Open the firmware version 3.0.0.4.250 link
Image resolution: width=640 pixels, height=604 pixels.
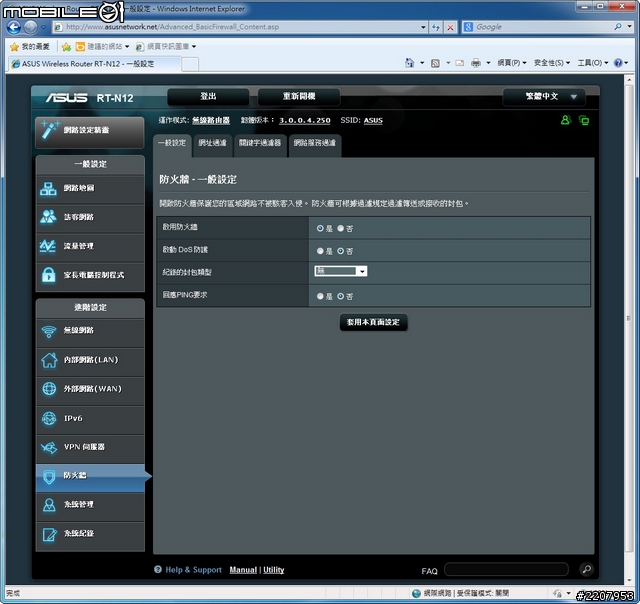[x=304, y=120]
